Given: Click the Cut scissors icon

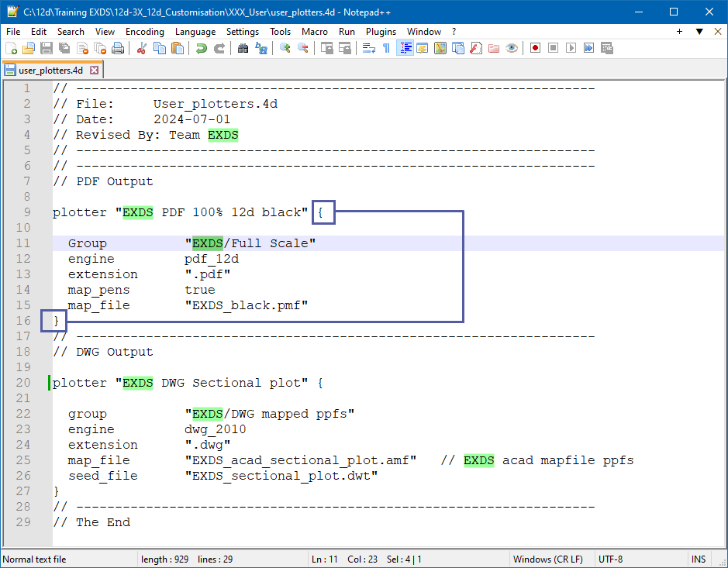Looking at the screenshot, I should pos(142,48).
